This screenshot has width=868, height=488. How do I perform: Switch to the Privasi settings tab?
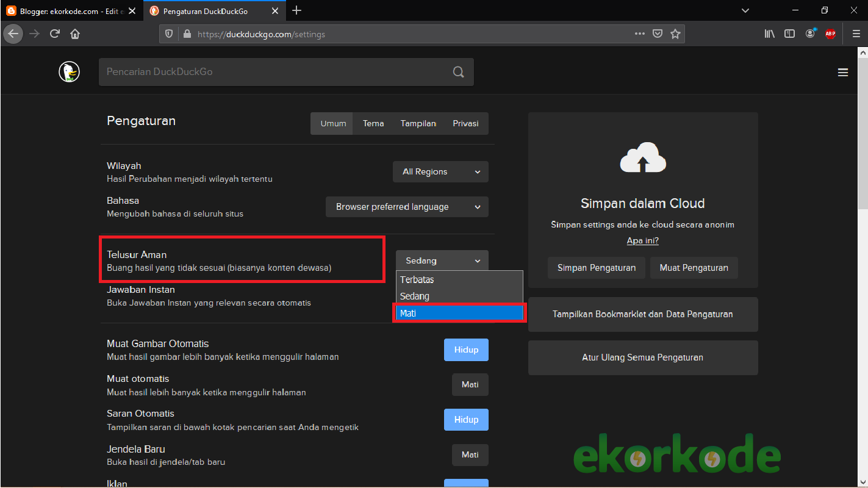[x=465, y=123]
